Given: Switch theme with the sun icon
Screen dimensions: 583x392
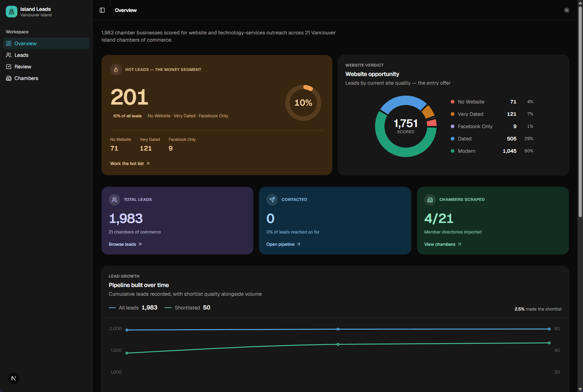Looking at the screenshot, I should click(567, 10).
